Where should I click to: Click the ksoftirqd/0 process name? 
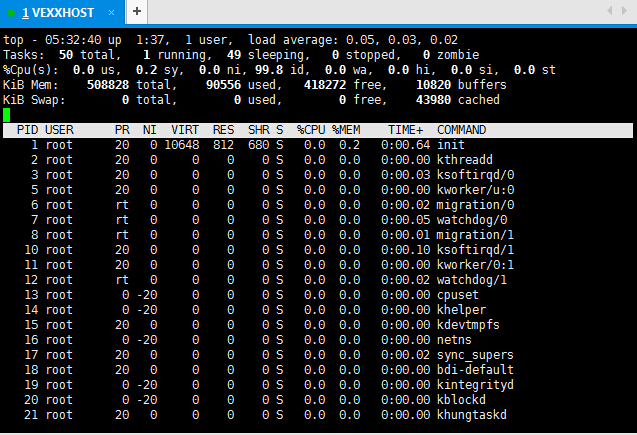(475, 175)
